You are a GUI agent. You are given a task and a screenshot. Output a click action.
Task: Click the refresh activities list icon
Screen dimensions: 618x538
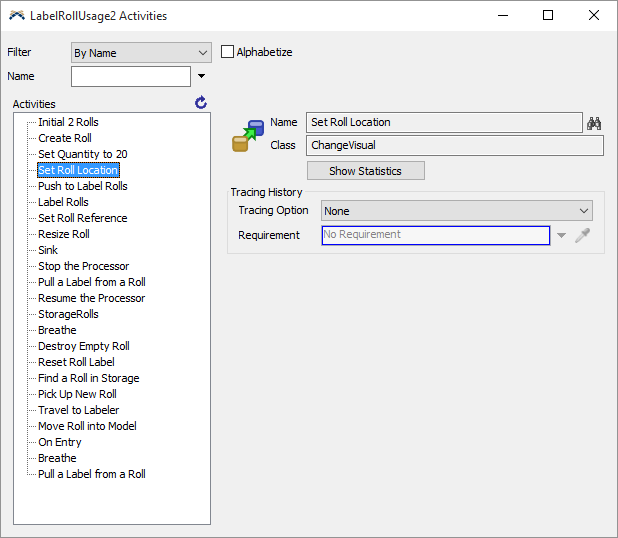(x=201, y=103)
